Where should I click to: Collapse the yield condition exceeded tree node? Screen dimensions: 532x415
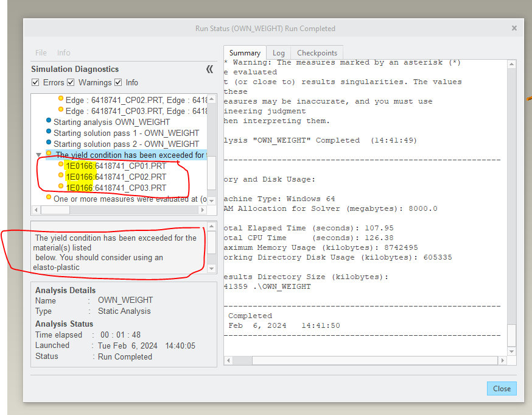point(39,155)
